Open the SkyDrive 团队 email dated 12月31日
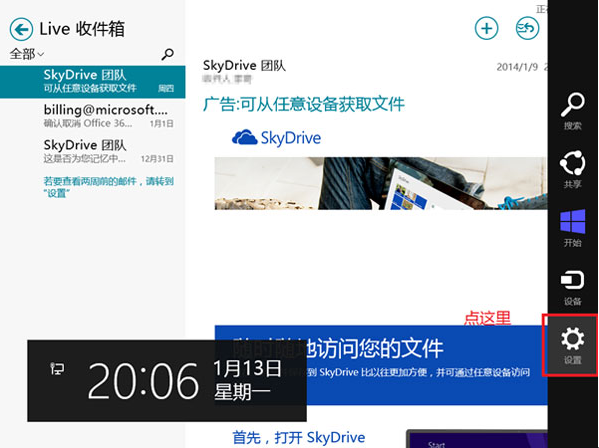The height and width of the screenshot is (448, 599). pyautogui.click(x=92, y=151)
